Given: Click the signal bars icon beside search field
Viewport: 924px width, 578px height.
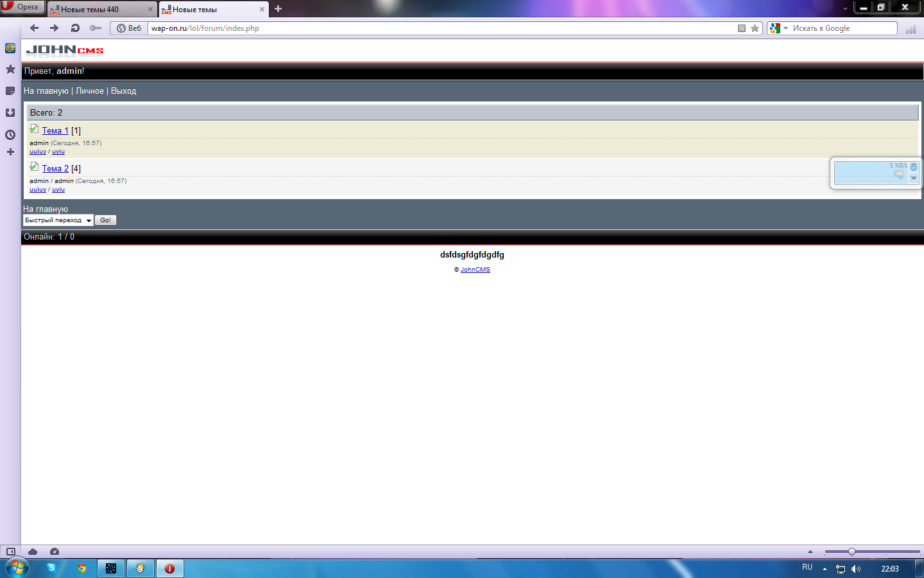Looking at the screenshot, I should click(x=911, y=29).
